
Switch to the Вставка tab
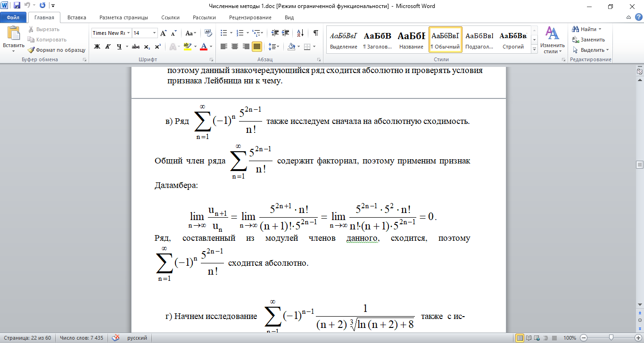[x=76, y=17]
